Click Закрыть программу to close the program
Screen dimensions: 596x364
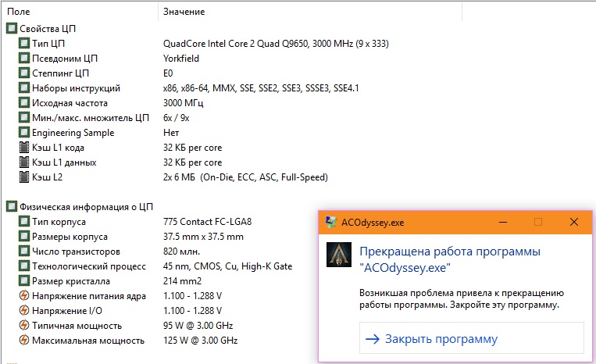pos(440,339)
